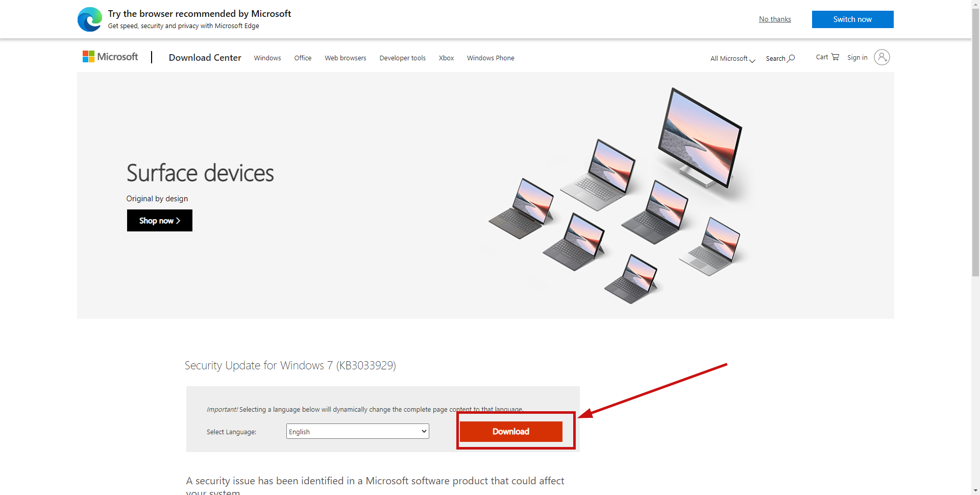Click the Sign in link
980x495 pixels.
tap(857, 58)
